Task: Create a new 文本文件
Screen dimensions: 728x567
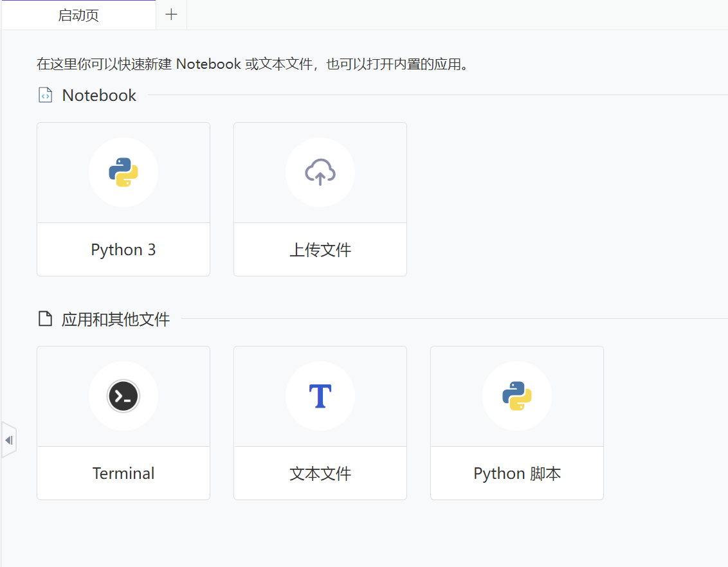Action: coord(320,422)
